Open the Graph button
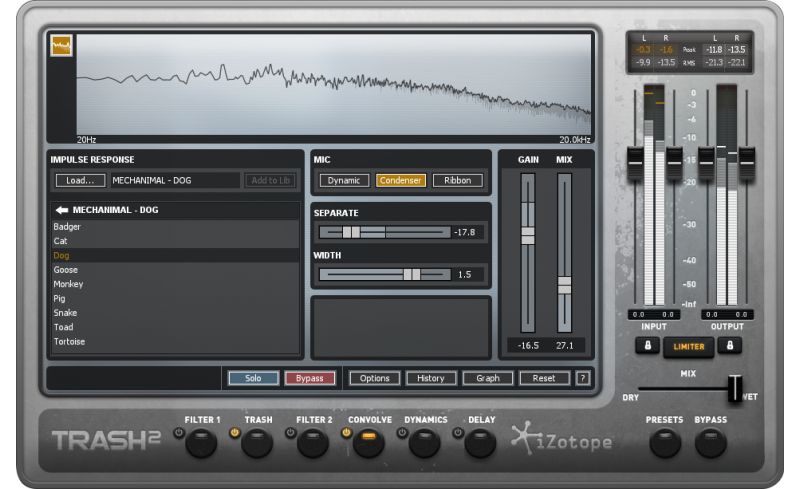The width and height of the screenshot is (800, 489). (488, 378)
